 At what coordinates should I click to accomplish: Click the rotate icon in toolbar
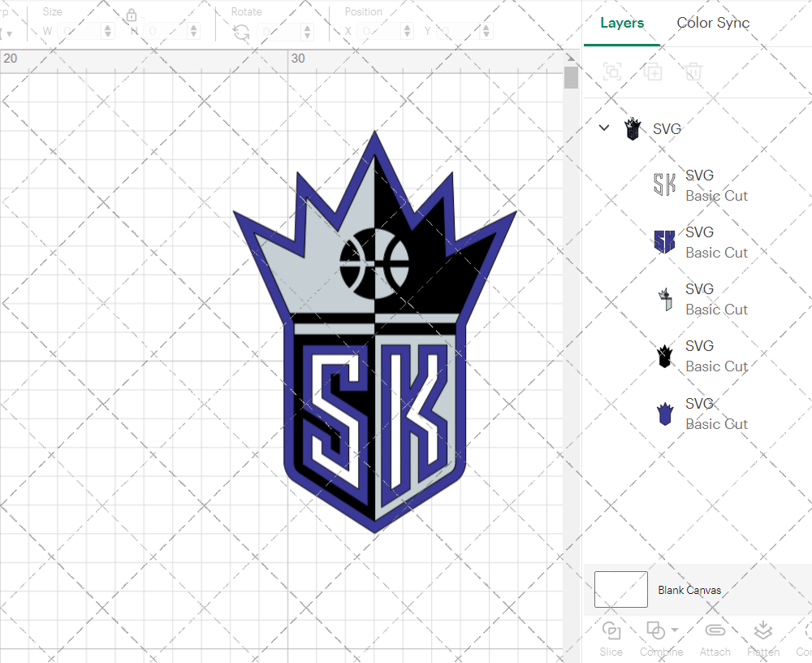(241, 32)
